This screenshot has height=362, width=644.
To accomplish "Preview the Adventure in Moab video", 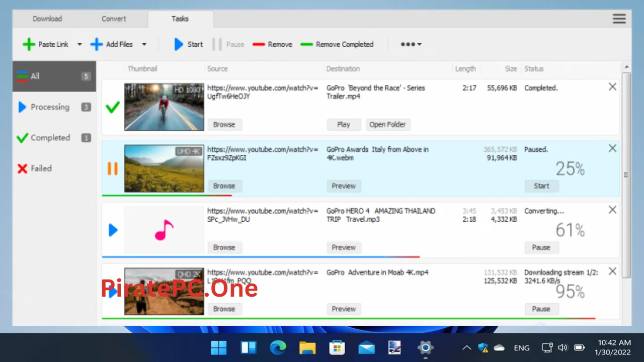I will click(344, 309).
